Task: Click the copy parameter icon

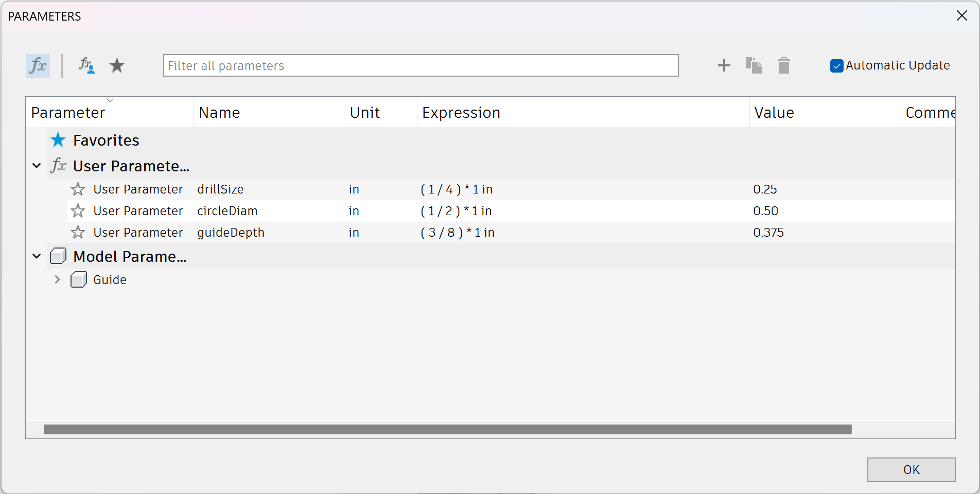Action: point(754,66)
